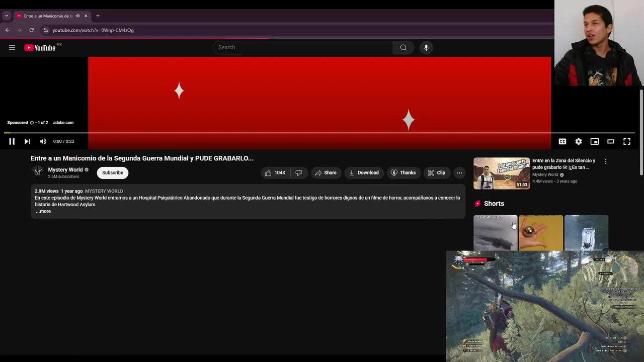The height and width of the screenshot is (362, 644).
Task: Skip to the next video
Action: (x=27, y=141)
